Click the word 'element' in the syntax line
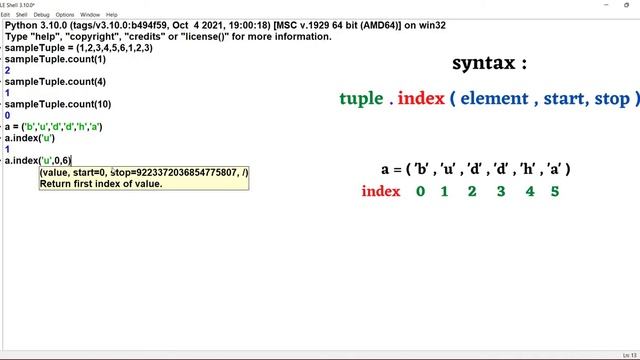640x360 pixels. tap(494, 98)
